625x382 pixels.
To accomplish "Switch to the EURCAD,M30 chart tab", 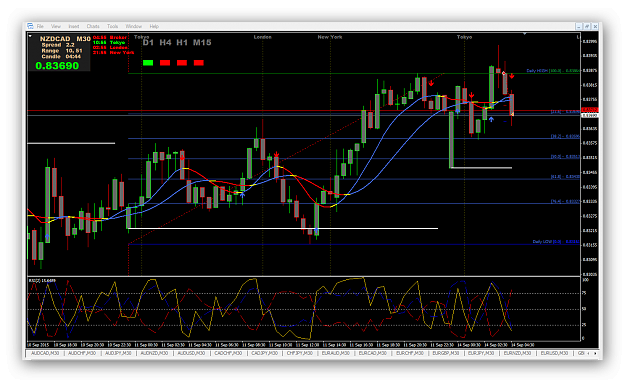I will pyautogui.click(x=373, y=353).
